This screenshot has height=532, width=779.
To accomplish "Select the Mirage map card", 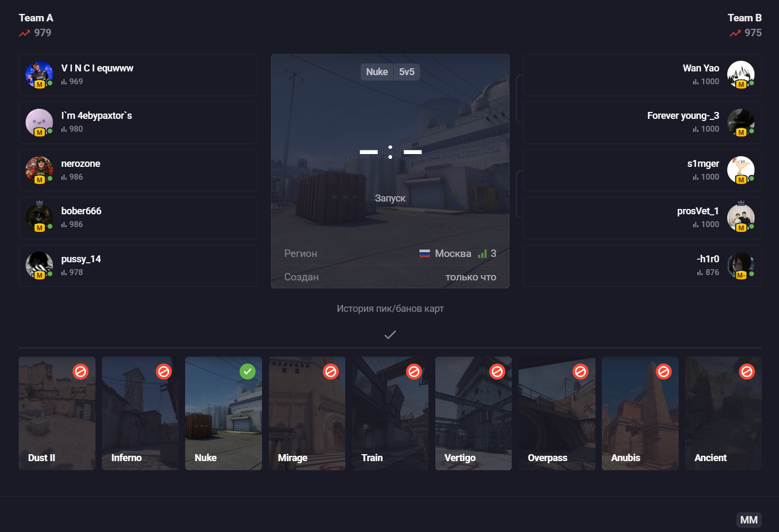I will [307, 413].
